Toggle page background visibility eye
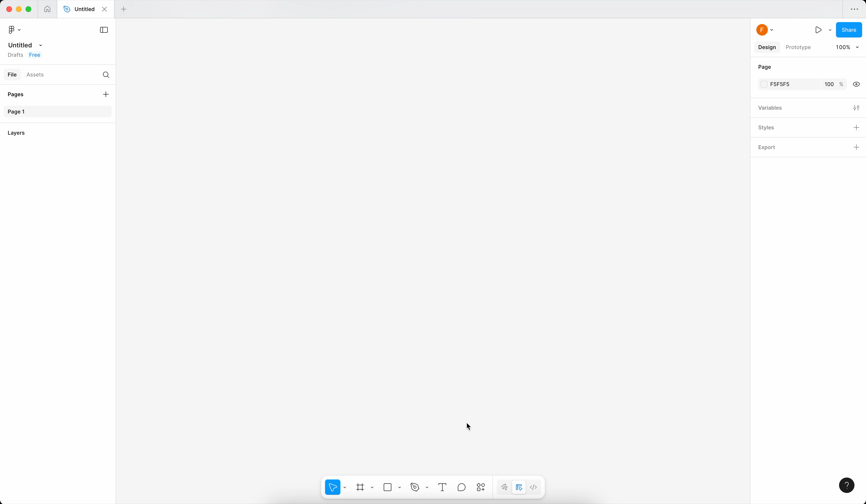Image resolution: width=866 pixels, height=504 pixels. click(856, 84)
